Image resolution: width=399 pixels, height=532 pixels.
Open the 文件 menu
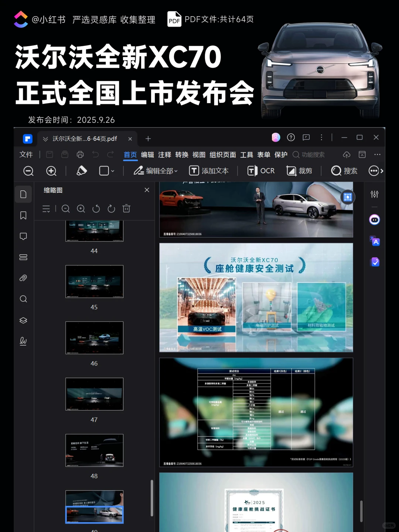click(26, 155)
